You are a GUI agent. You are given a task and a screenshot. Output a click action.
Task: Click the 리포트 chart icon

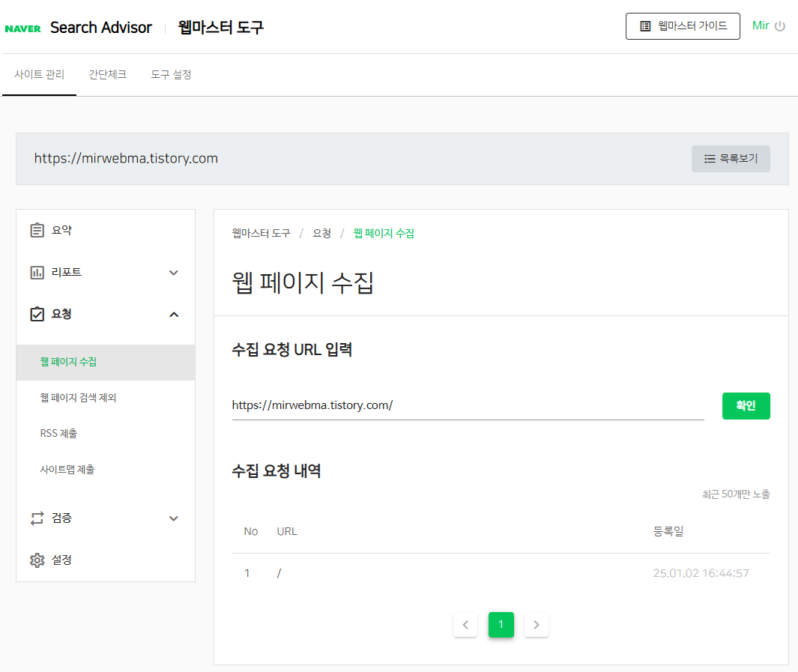37,272
